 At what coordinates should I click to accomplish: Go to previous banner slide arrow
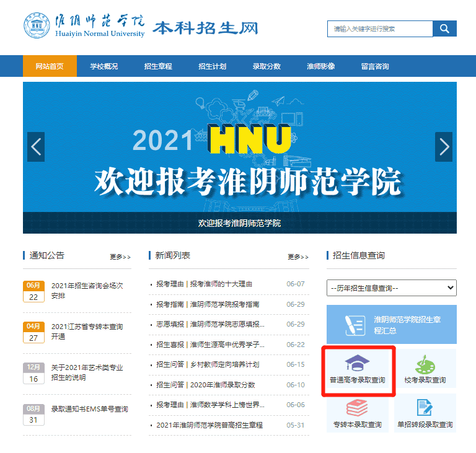pyautogui.click(x=36, y=147)
